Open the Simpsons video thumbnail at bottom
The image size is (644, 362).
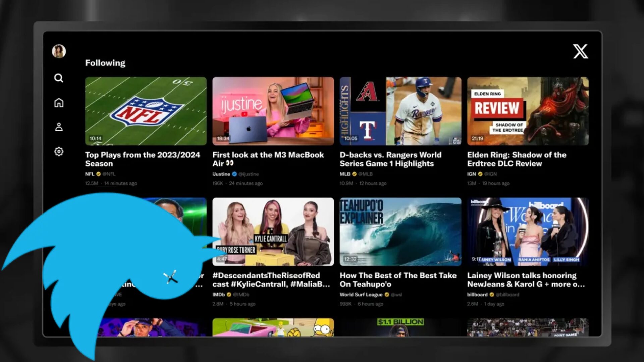pos(273,327)
